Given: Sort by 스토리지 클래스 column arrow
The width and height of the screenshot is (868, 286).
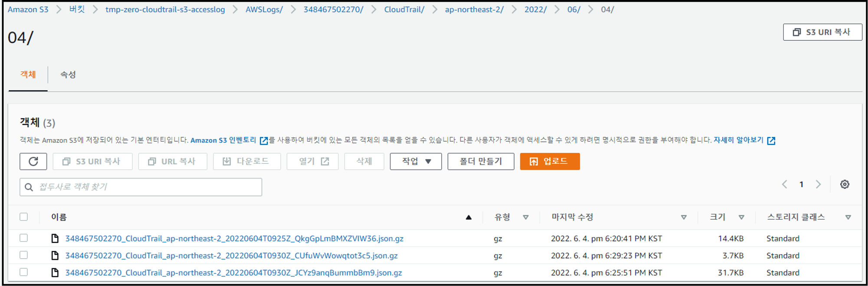Looking at the screenshot, I should (x=848, y=218).
